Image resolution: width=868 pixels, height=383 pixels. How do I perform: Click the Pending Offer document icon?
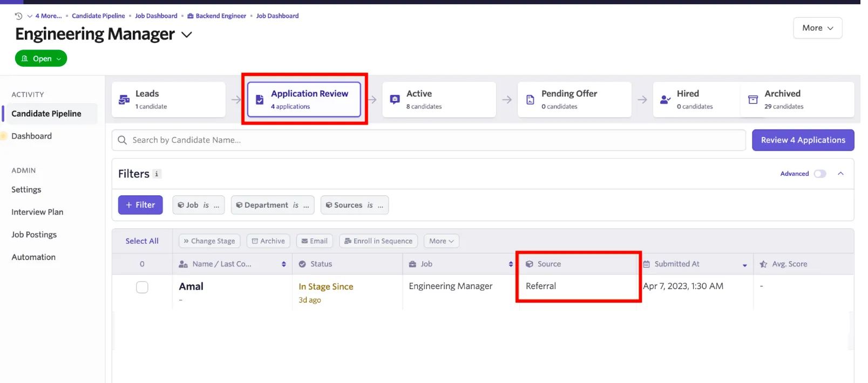(x=530, y=100)
